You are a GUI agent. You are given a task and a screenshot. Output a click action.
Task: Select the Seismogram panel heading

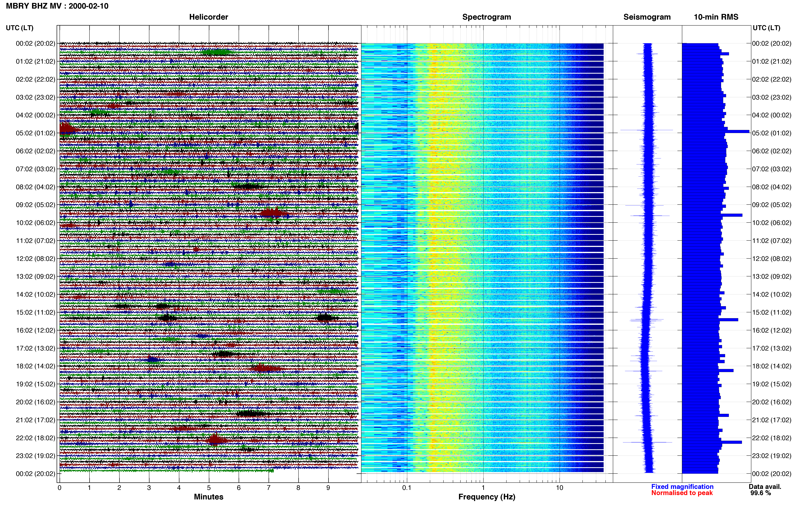click(x=647, y=17)
